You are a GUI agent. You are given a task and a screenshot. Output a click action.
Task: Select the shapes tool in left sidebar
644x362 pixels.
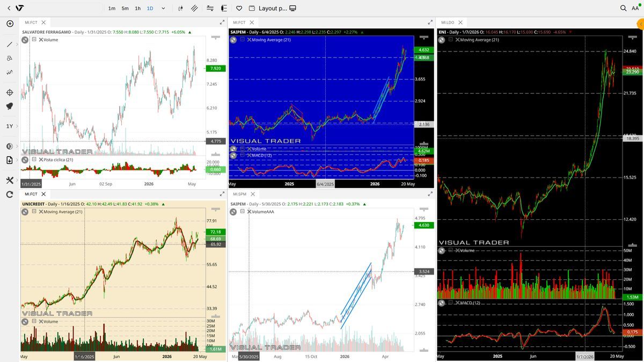[x=10, y=58]
